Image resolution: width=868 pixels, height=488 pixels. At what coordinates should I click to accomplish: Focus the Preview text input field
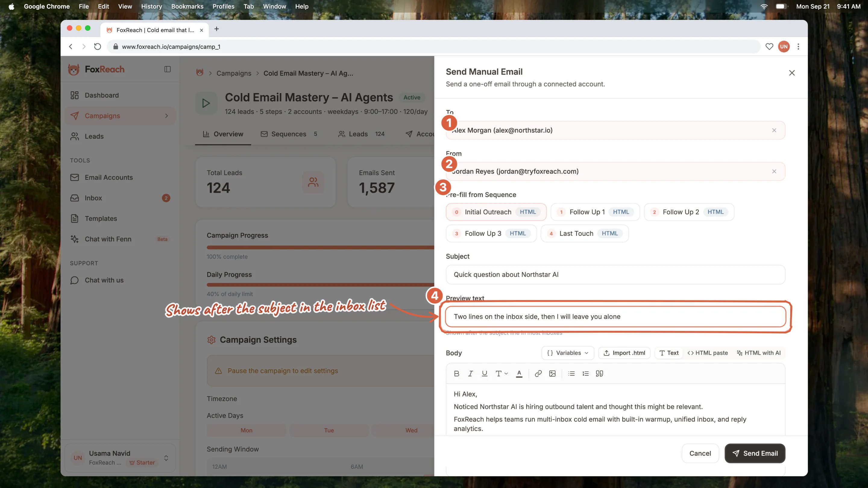pos(615,317)
